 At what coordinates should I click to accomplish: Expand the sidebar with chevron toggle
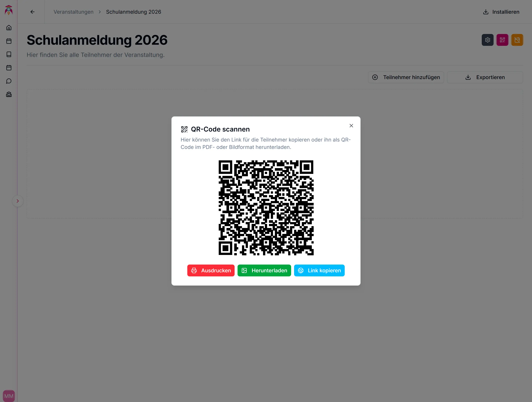pos(18,201)
